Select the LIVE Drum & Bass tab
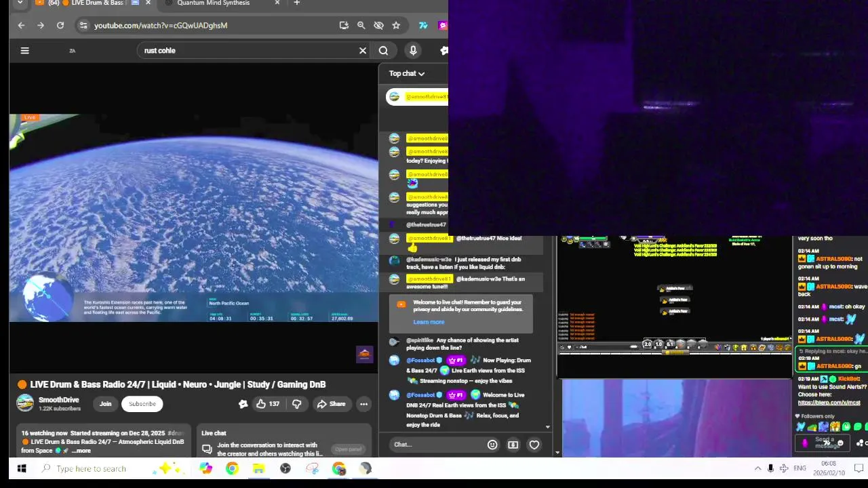868x488 pixels. [x=97, y=3]
